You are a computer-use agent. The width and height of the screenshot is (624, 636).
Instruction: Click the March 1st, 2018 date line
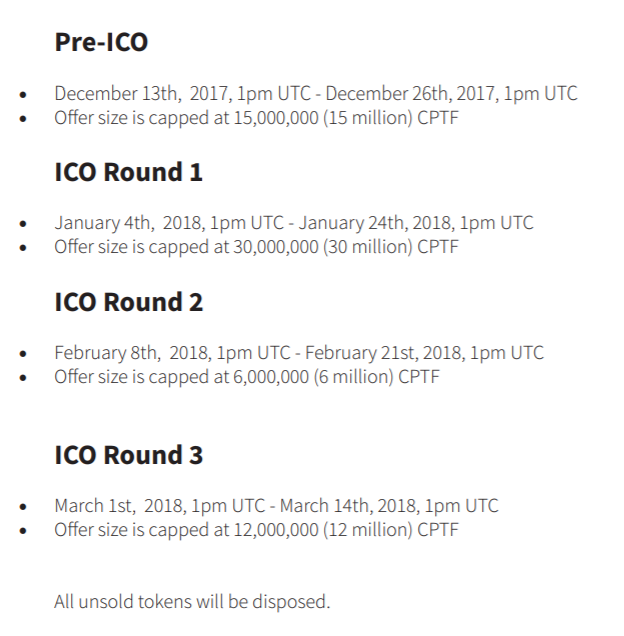tap(276, 506)
